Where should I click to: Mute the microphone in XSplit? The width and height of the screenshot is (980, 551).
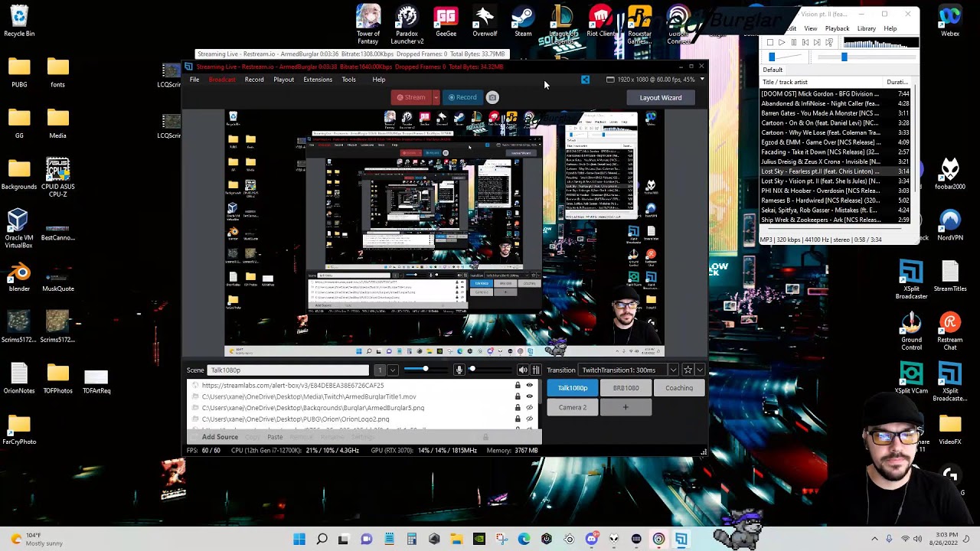[x=459, y=370]
